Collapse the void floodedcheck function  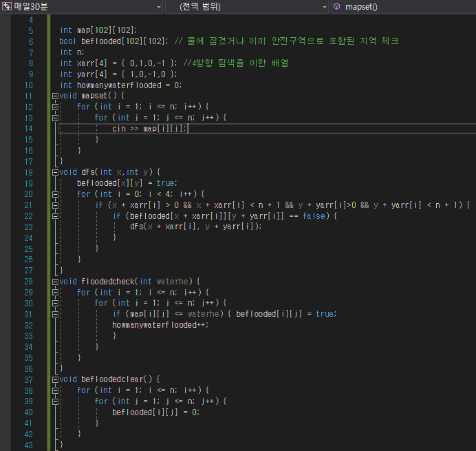[55, 282]
